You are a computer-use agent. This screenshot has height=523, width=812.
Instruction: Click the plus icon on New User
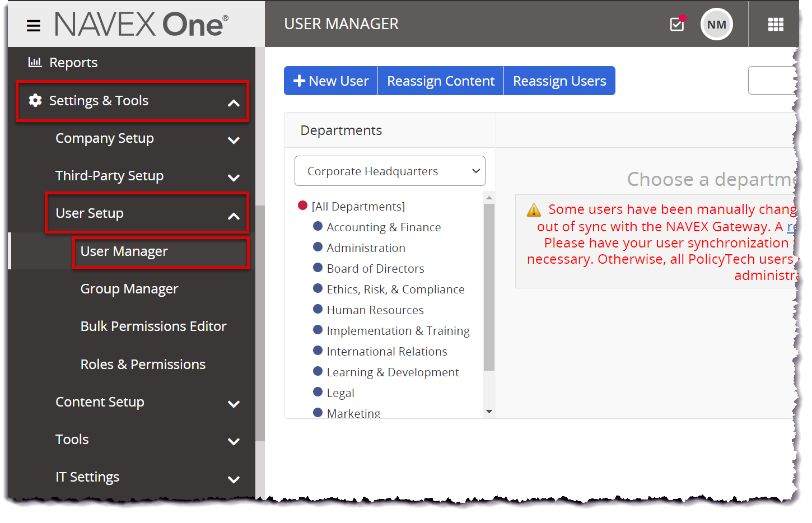tap(300, 81)
